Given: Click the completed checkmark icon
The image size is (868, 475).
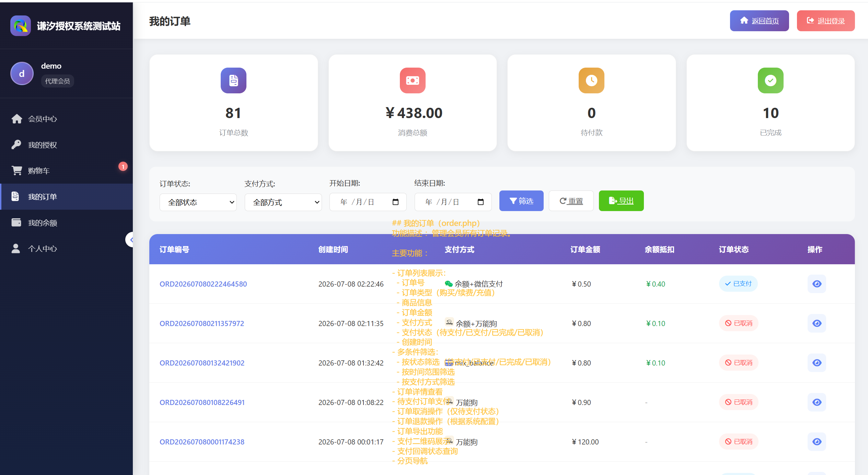Looking at the screenshot, I should pos(771,80).
